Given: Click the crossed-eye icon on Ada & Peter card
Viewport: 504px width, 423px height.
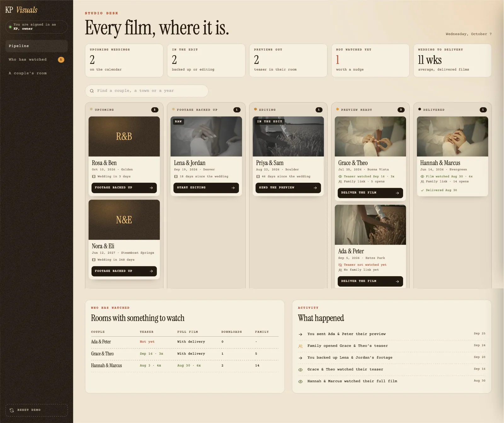Looking at the screenshot, I should click(340, 265).
